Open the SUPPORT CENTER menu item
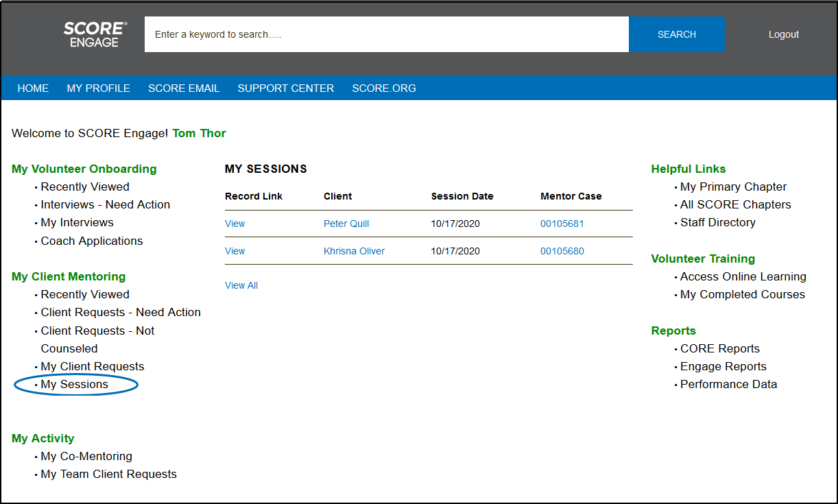This screenshot has height=504, width=838. [x=285, y=88]
